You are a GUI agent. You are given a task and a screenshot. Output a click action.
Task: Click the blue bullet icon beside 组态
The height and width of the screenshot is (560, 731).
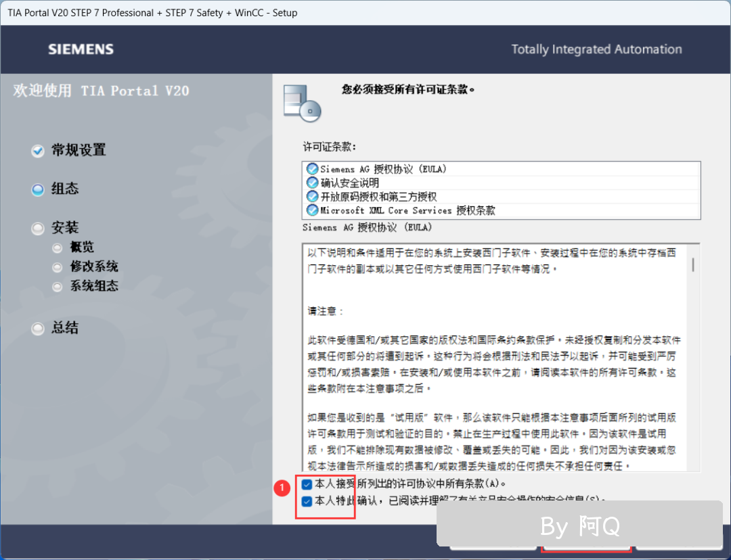(38, 189)
